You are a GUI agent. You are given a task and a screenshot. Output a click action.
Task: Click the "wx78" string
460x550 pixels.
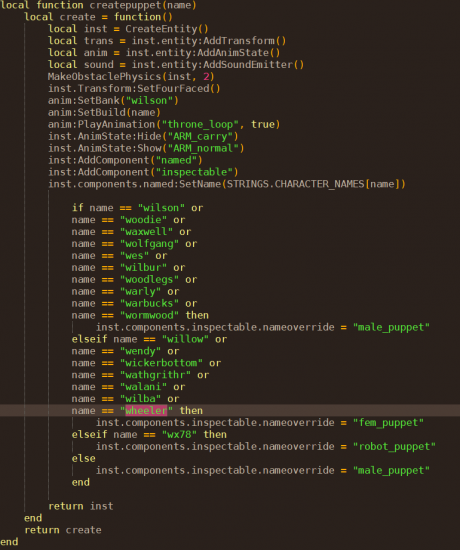point(179,434)
